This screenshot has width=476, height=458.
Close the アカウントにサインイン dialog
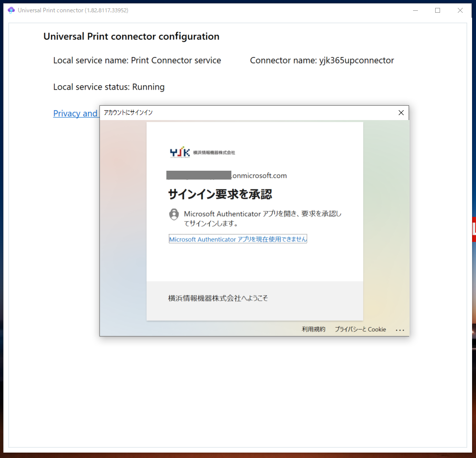click(x=401, y=113)
